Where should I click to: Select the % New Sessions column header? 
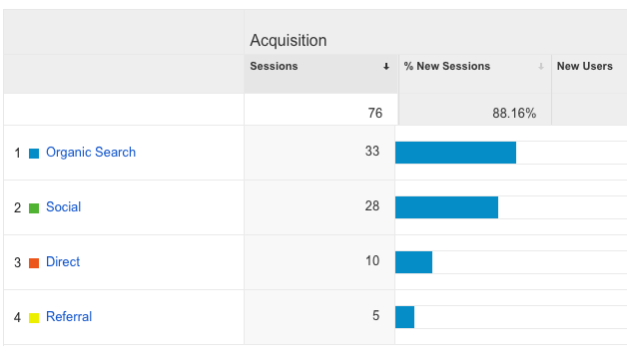[446, 66]
